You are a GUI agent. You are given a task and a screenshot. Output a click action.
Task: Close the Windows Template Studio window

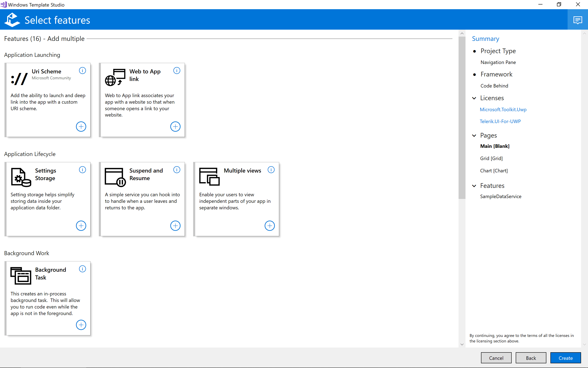pos(578,4)
